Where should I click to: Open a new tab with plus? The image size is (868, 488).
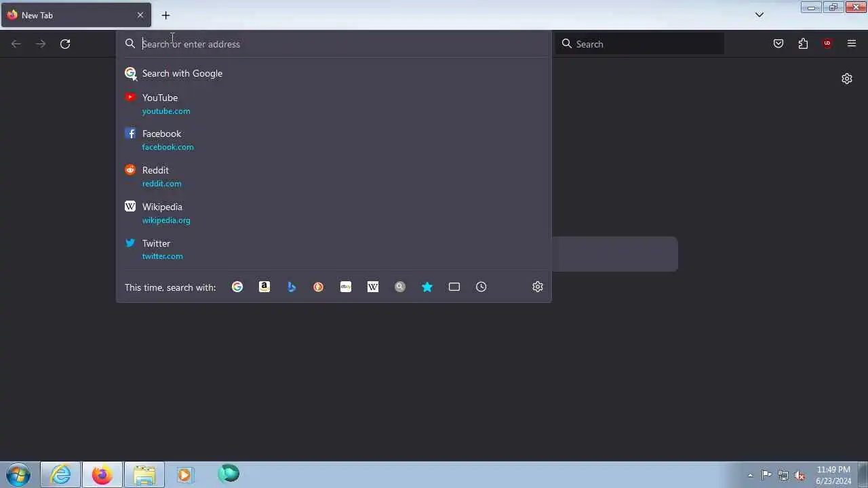(165, 15)
